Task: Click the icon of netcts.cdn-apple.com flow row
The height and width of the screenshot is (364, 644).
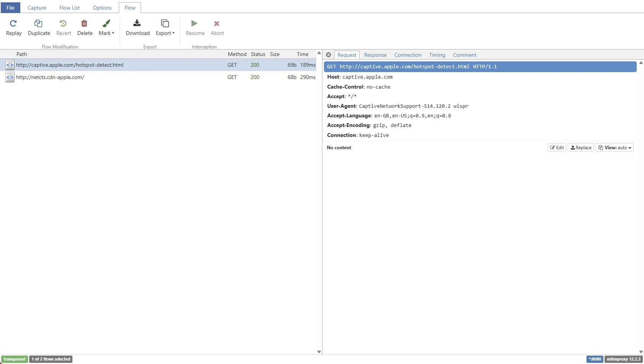Action: [x=10, y=77]
